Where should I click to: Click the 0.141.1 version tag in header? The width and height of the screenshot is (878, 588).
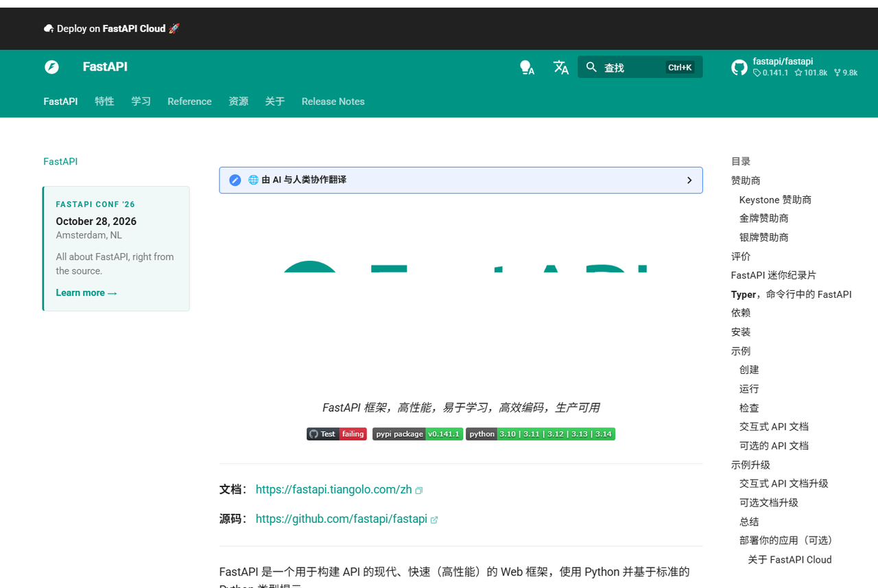(771, 73)
